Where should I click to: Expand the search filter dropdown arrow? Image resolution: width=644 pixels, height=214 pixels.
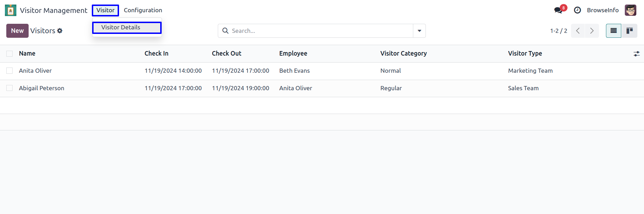[x=419, y=31]
